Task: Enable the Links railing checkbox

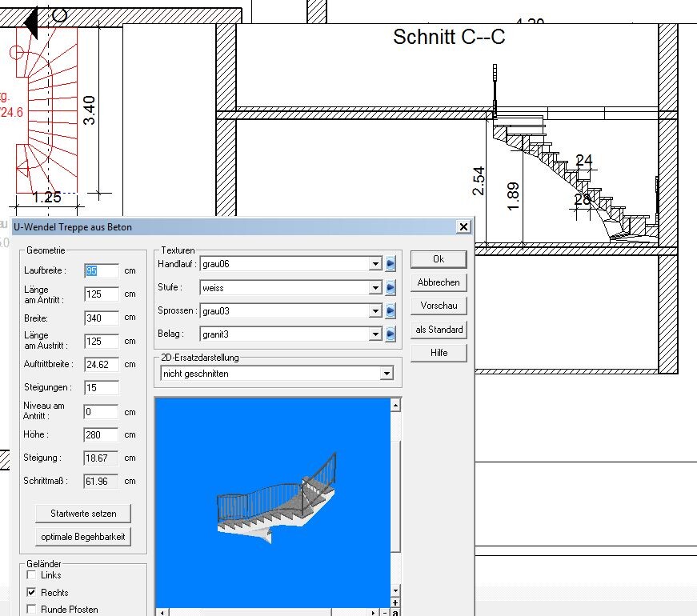Action: [32, 575]
